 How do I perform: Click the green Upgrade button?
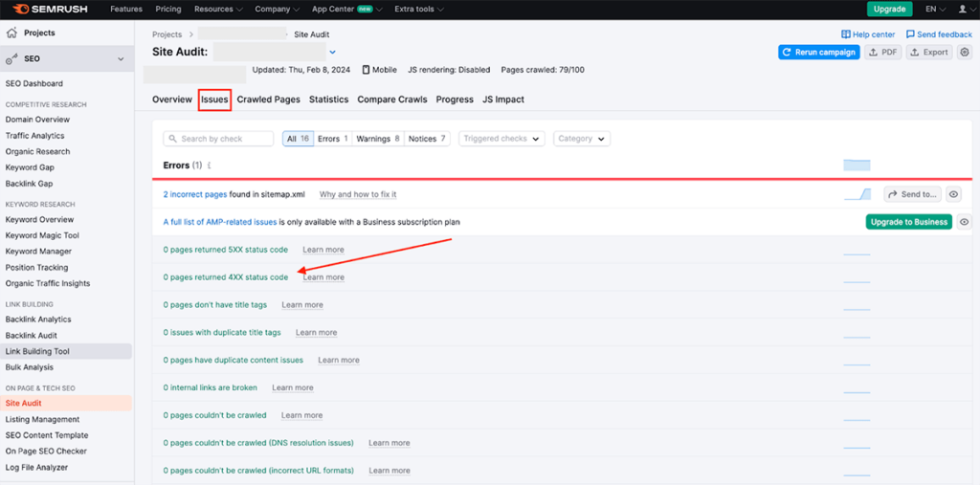click(889, 10)
